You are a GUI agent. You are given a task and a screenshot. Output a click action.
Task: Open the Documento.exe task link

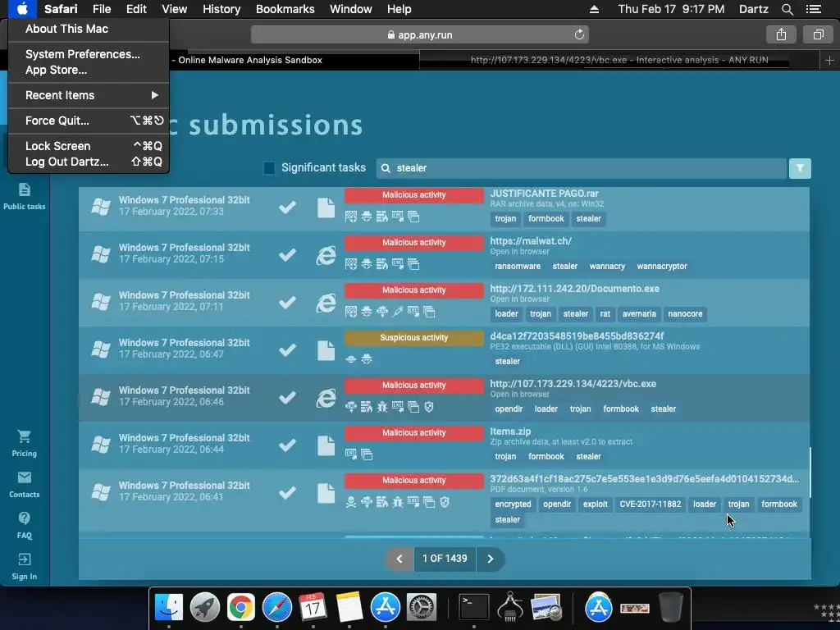pyautogui.click(x=574, y=289)
